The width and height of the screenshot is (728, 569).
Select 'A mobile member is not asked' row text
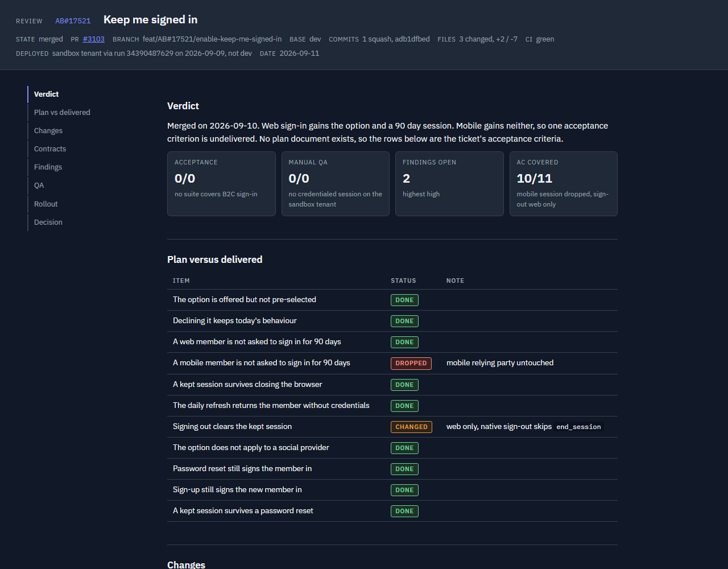point(262,363)
